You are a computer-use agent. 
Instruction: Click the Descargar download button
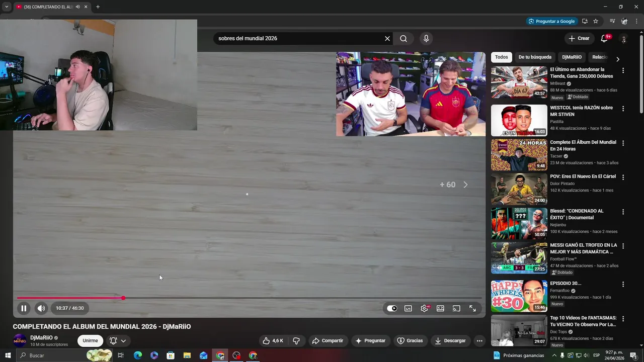point(450,341)
